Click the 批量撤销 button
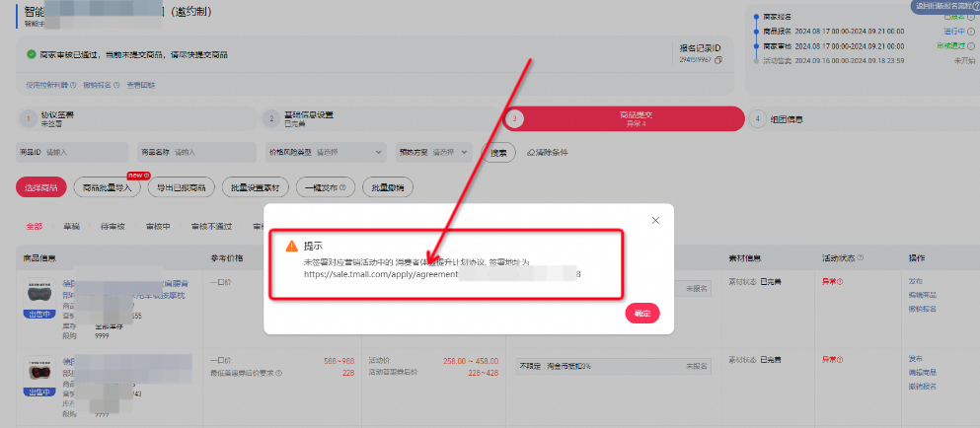This screenshot has height=428, width=980. click(388, 187)
